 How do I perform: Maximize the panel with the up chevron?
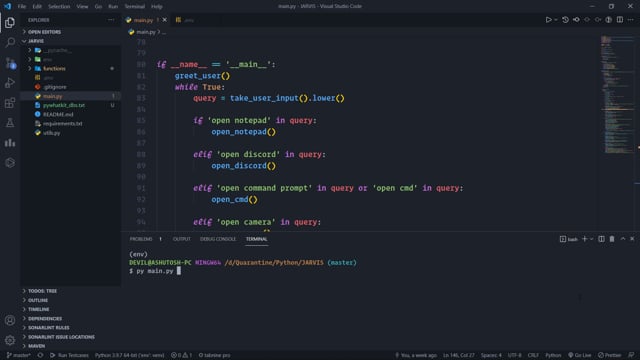[x=623, y=239]
